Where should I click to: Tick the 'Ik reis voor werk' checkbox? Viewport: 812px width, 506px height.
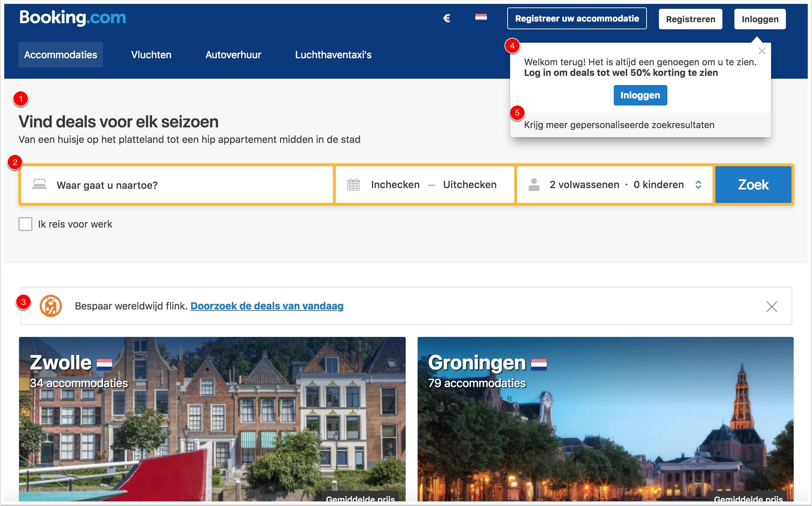25,224
